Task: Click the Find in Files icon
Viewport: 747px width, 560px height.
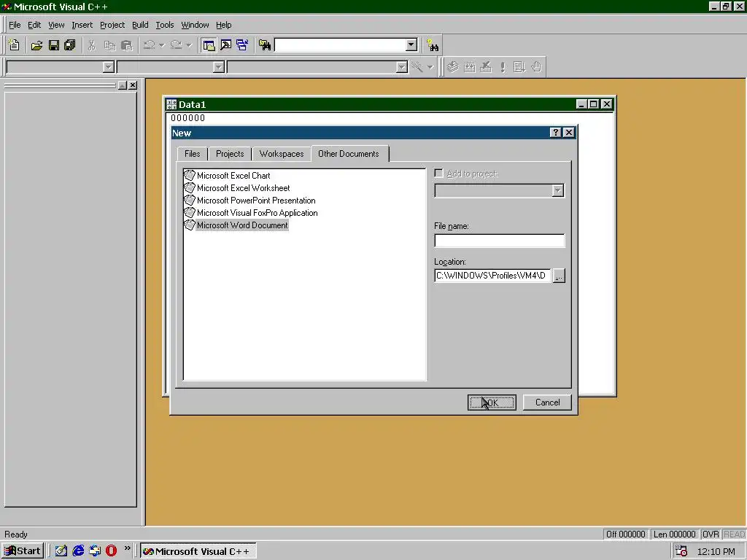Action: pyautogui.click(x=265, y=45)
